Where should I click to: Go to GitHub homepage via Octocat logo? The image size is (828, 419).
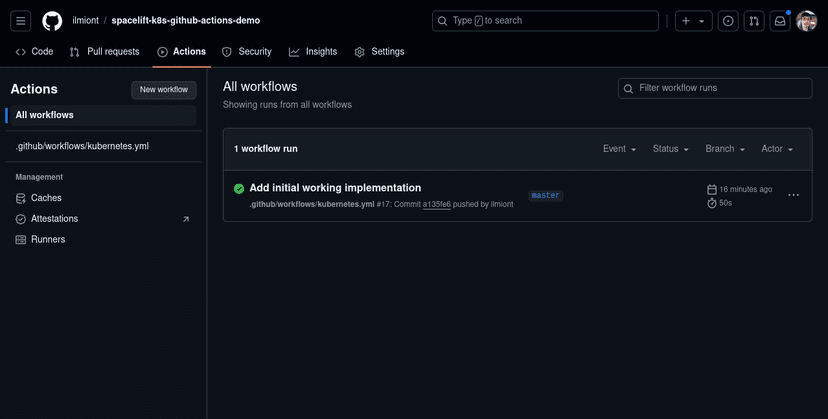point(52,21)
